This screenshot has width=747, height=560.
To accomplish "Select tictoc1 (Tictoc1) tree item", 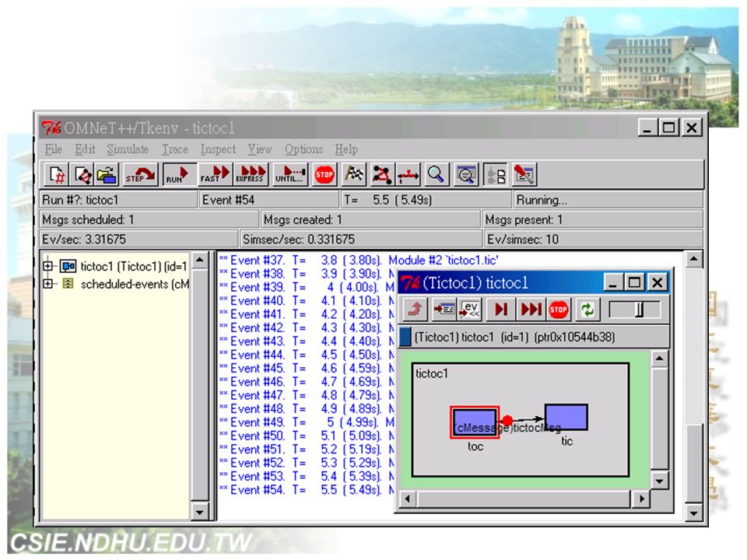I will click(x=134, y=266).
